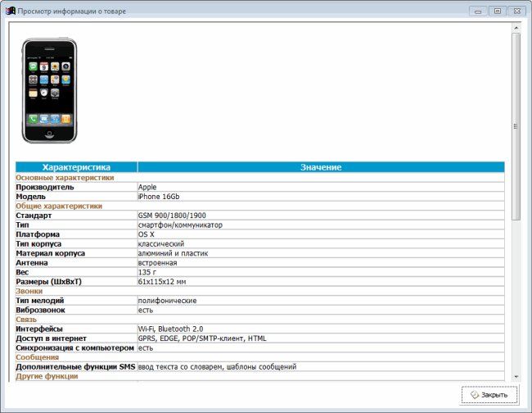The image size is (532, 413).
Task: Select the Другие функции section heading
Action: [47, 376]
